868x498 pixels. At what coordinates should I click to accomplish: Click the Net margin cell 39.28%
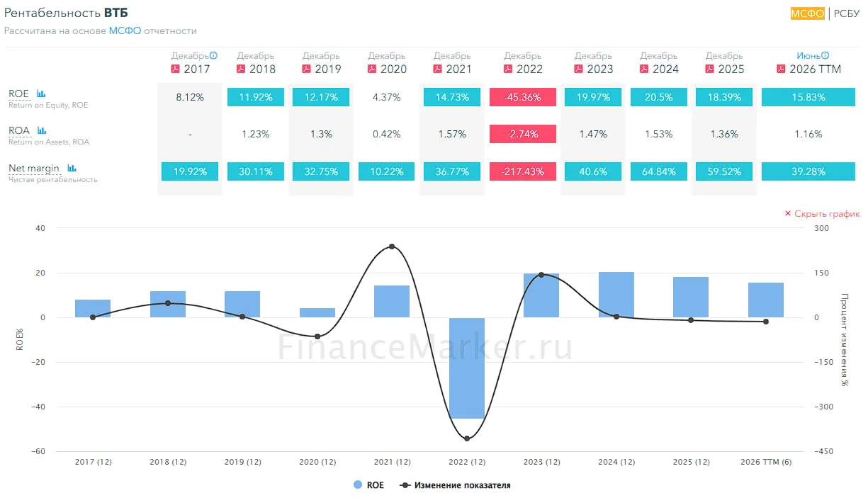coord(808,171)
